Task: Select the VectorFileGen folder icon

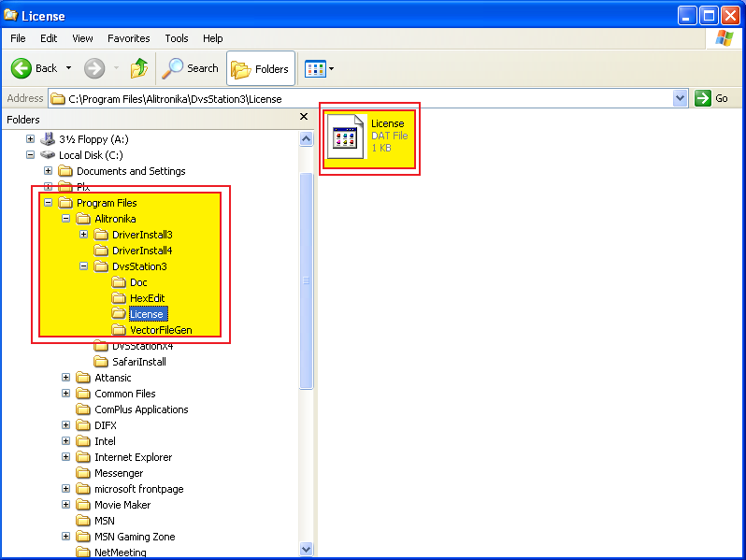Action: click(119, 330)
